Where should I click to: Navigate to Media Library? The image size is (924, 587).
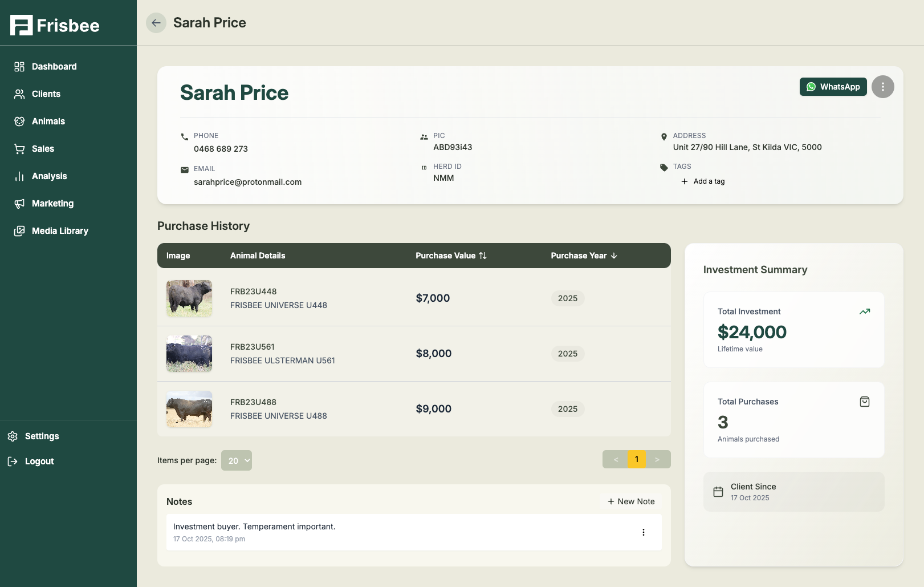click(x=60, y=231)
